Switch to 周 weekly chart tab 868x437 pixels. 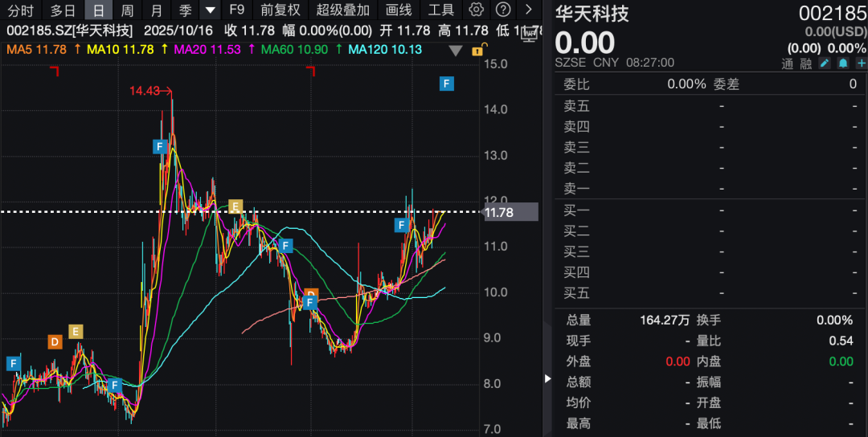[x=127, y=10]
